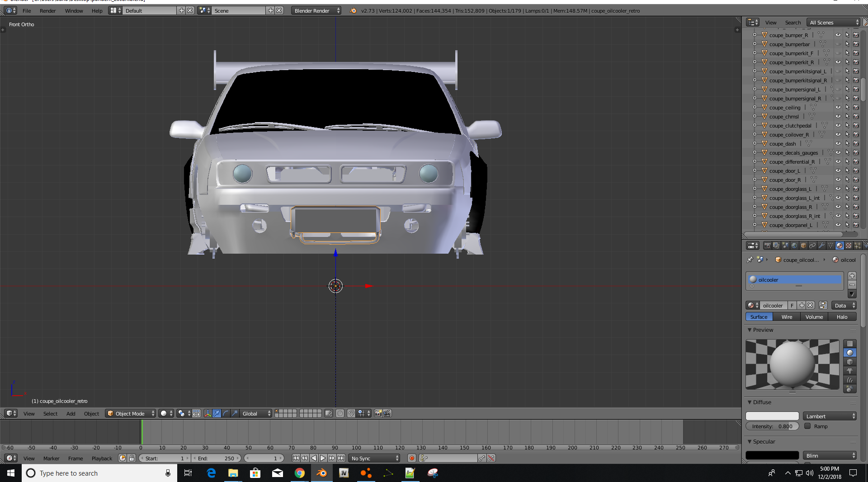Switch material type to Wire

787,317
